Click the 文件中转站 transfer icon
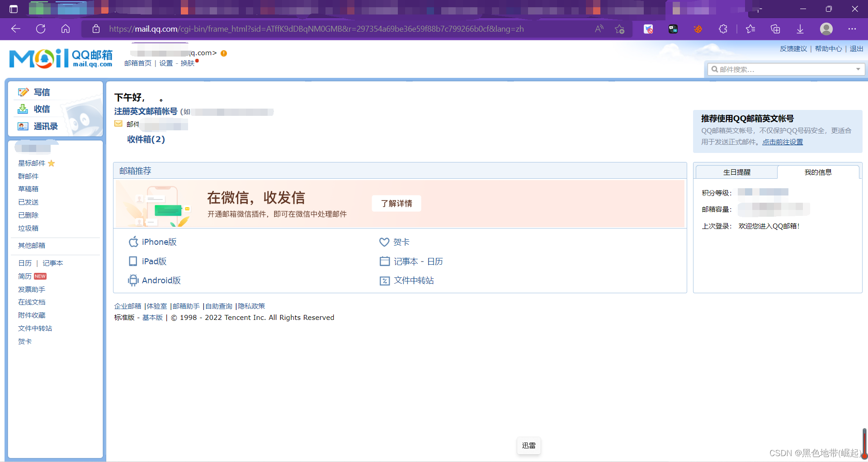This screenshot has height=462, width=868. click(384, 281)
